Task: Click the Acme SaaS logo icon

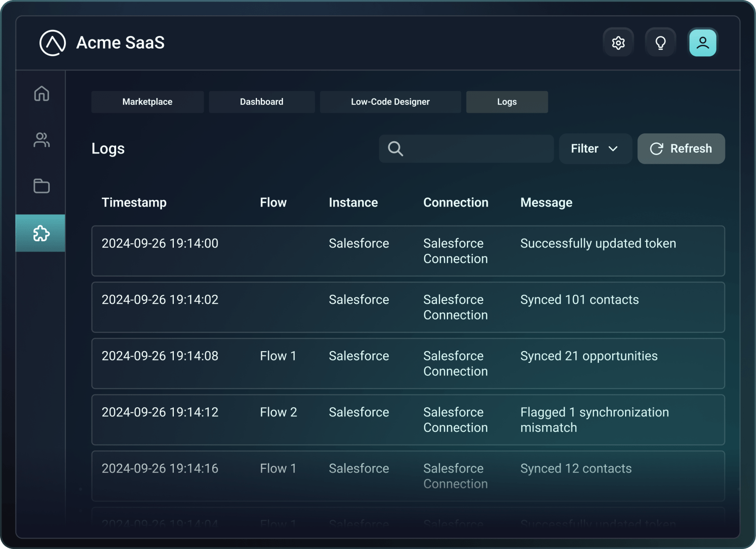Action: tap(53, 43)
